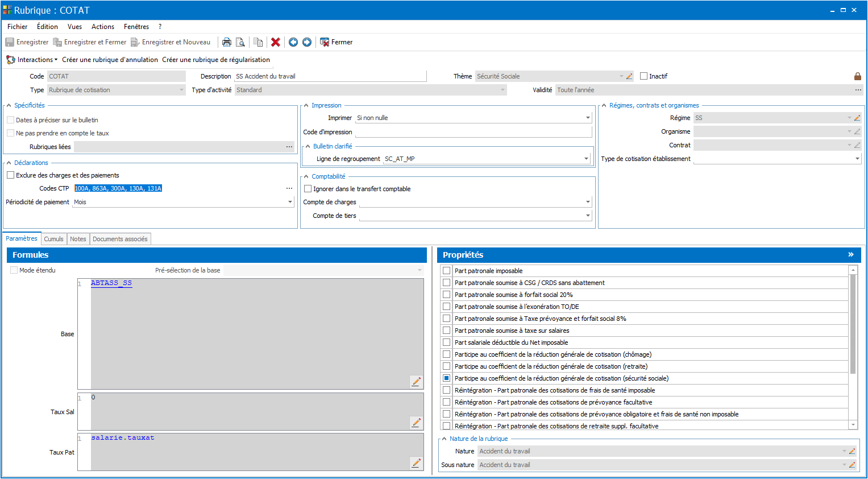Collapse the Déclarations section

point(9,163)
